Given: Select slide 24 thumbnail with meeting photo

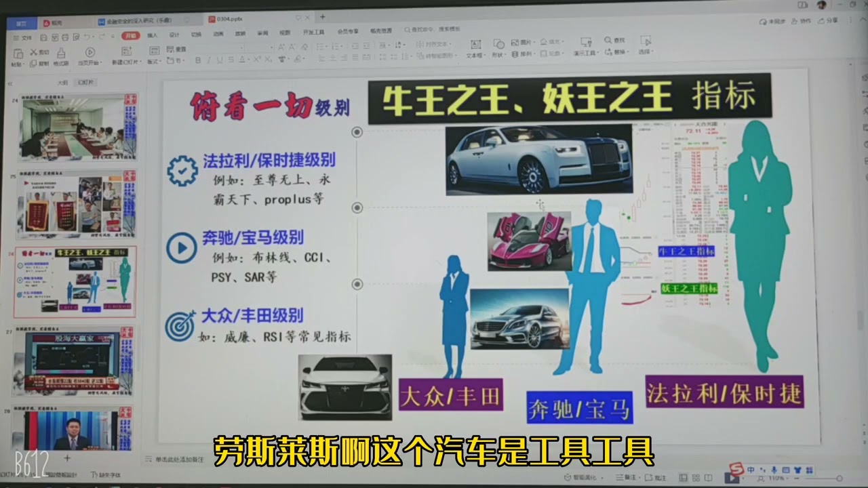Looking at the screenshot, I should point(78,127).
